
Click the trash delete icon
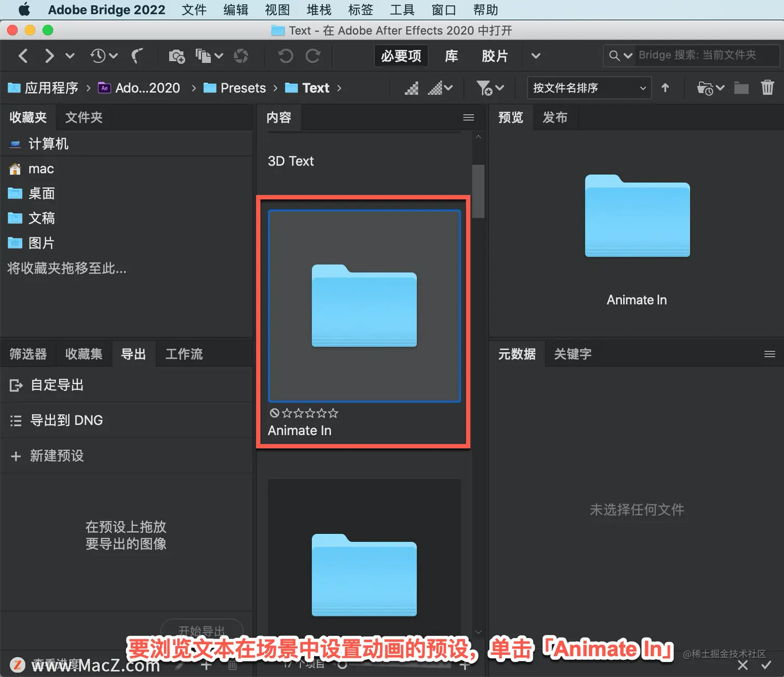coord(767,87)
